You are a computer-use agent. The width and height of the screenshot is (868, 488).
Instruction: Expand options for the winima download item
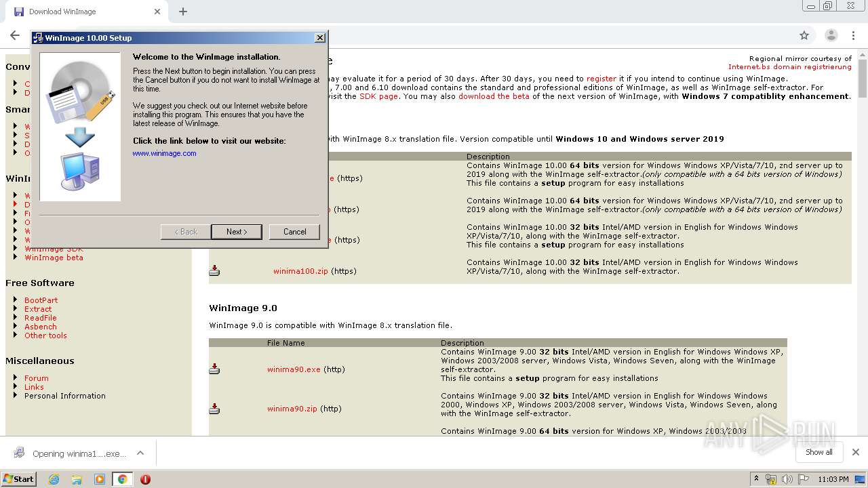140,453
